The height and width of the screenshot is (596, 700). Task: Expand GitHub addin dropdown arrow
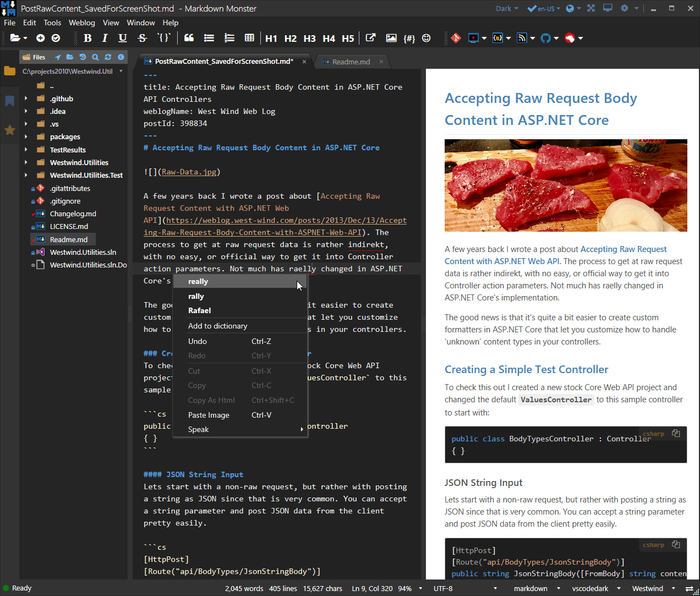(556, 39)
